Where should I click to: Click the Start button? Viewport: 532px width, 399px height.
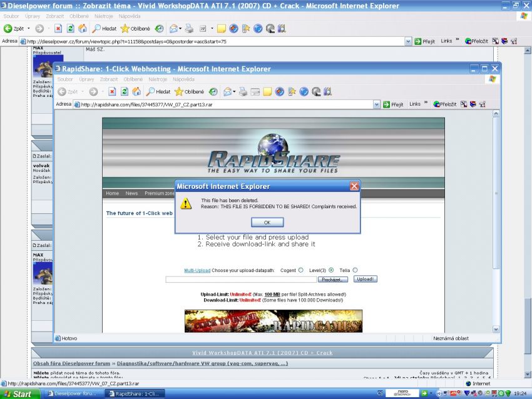point(19,394)
